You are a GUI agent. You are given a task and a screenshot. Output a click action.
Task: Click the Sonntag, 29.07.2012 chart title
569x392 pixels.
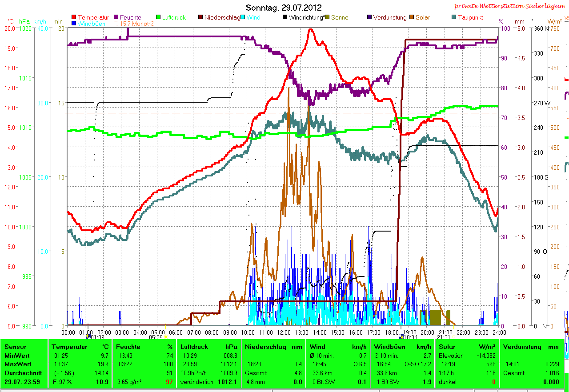[x=284, y=8]
